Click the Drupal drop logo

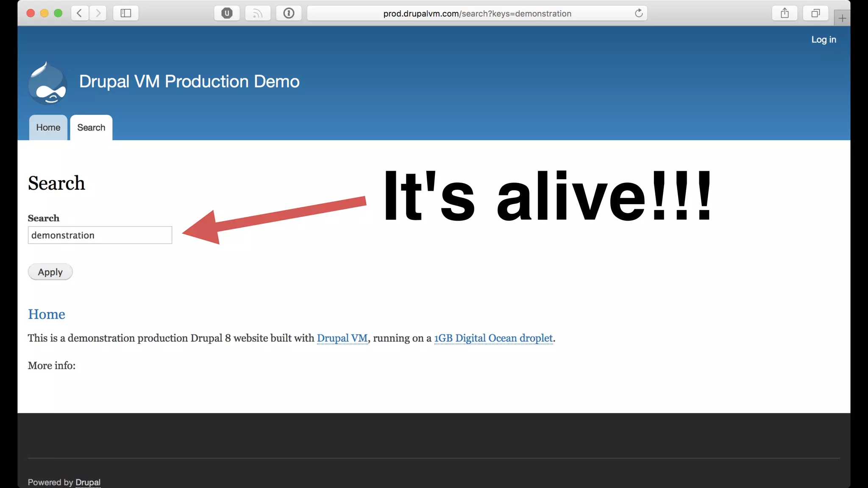pos(47,83)
